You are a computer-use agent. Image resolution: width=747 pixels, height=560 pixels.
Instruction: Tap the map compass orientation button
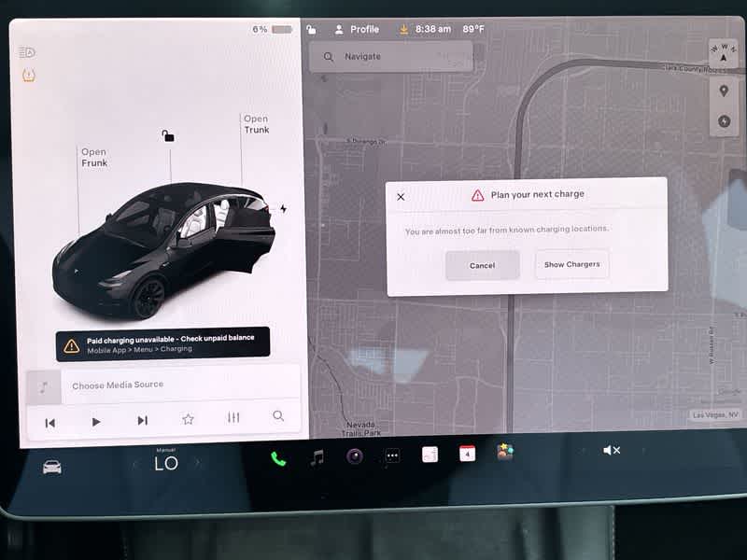click(724, 53)
